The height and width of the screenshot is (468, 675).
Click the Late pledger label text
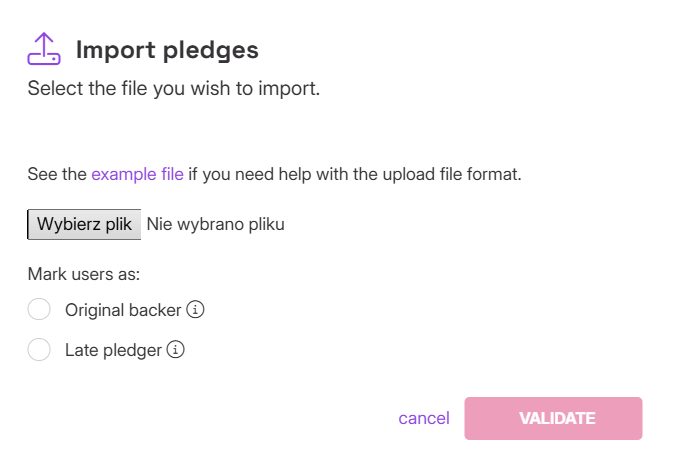pyautogui.click(x=113, y=350)
